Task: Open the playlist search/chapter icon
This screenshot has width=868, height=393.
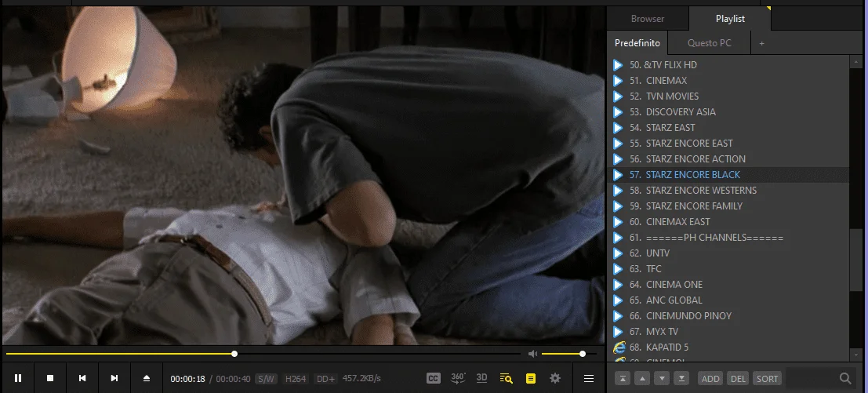Action: click(506, 379)
